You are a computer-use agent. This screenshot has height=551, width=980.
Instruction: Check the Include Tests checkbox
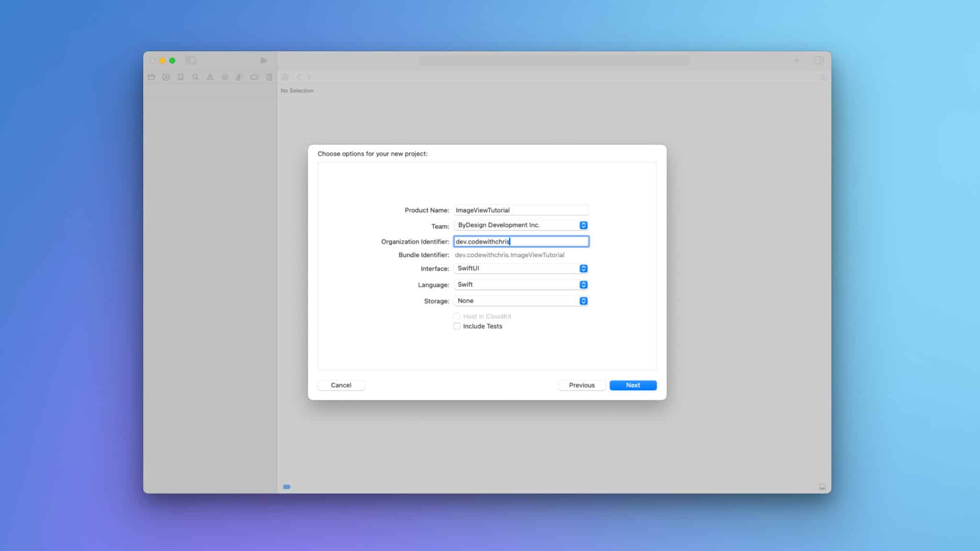pyautogui.click(x=457, y=326)
